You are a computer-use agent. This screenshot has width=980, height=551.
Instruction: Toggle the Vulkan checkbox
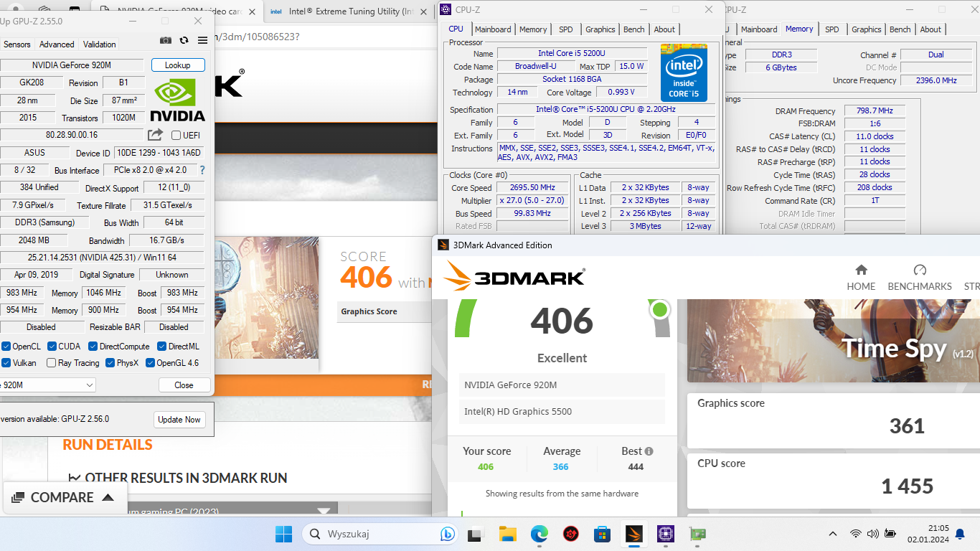6,363
